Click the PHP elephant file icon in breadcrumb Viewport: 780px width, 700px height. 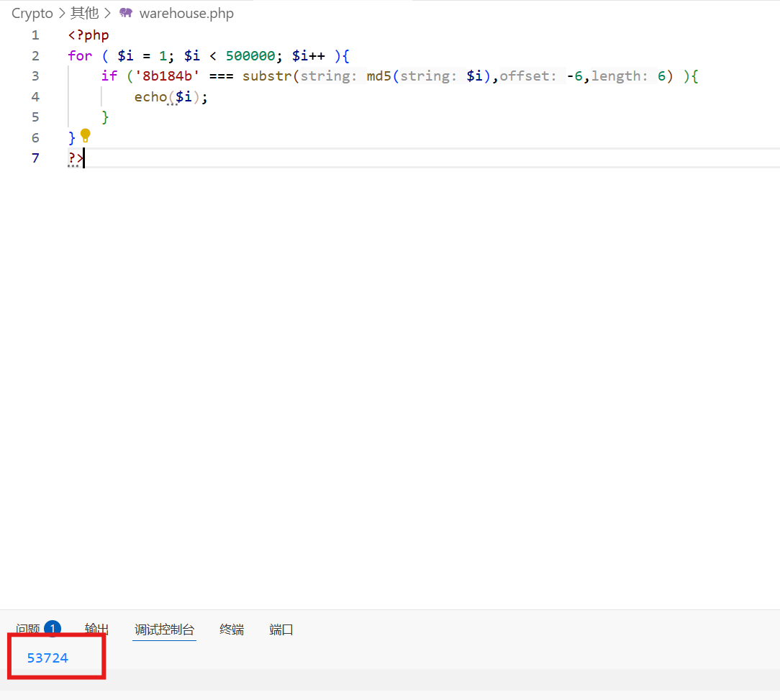[x=126, y=13]
